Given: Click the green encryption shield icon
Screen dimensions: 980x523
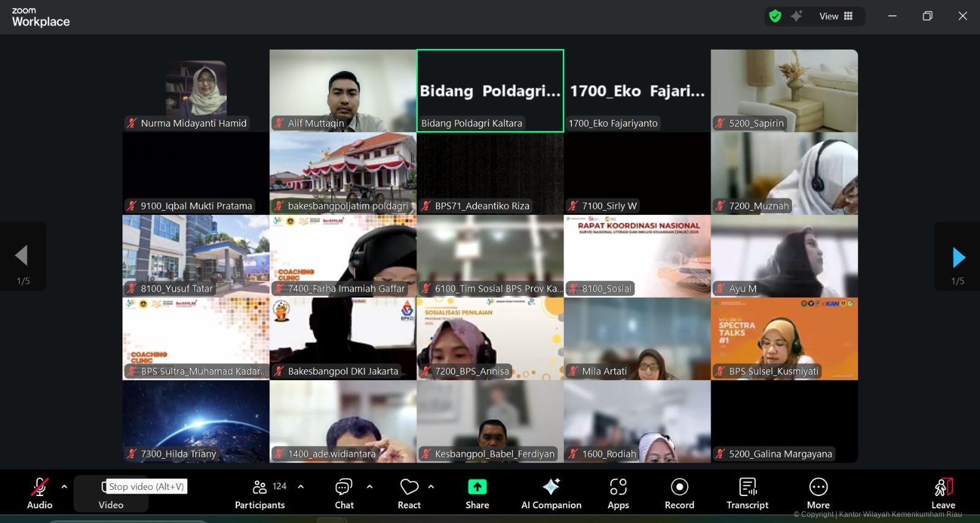Looking at the screenshot, I should tap(775, 17).
